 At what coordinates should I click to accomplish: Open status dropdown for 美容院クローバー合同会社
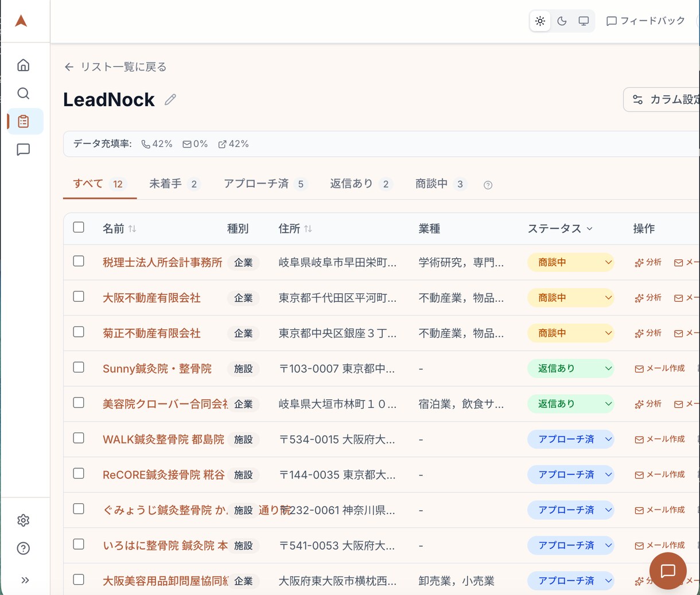[x=571, y=404]
